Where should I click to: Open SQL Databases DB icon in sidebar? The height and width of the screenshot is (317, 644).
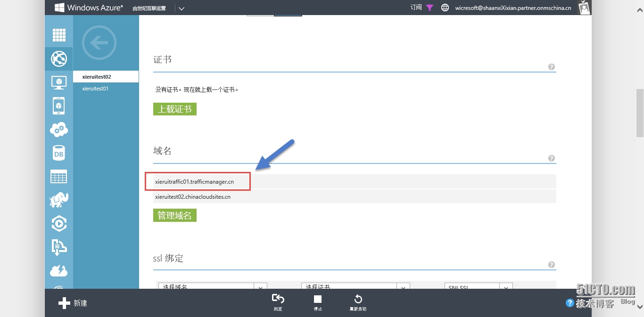click(59, 153)
